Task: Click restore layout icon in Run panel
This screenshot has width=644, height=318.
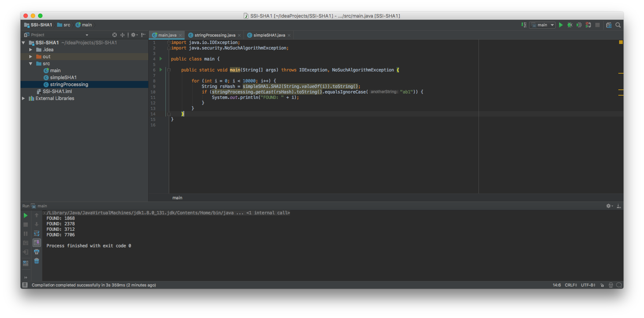Action: click(x=26, y=263)
